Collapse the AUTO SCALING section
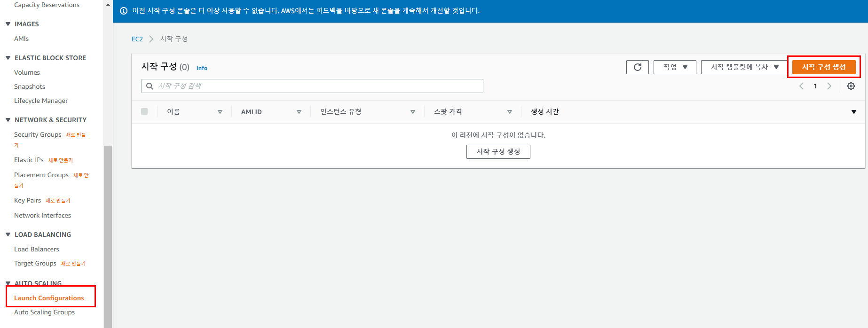Screen dimensions: 868x328 pos(8,283)
